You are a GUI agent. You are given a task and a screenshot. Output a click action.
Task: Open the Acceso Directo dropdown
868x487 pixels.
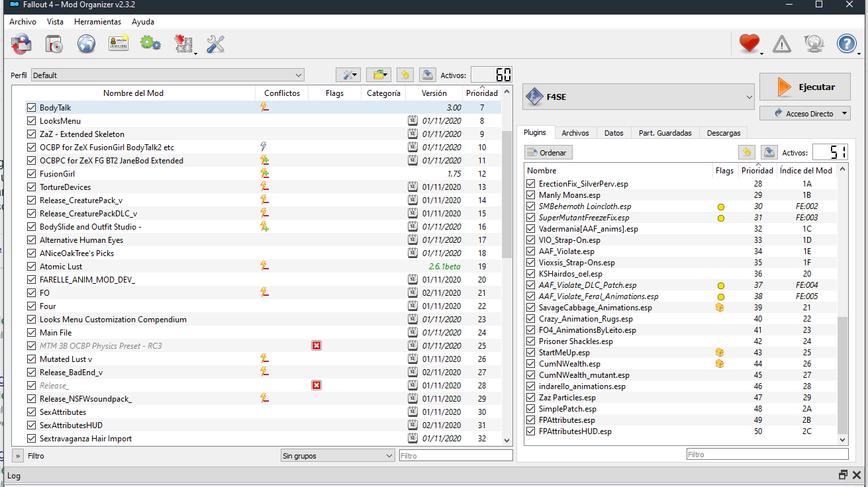click(x=804, y=114)
